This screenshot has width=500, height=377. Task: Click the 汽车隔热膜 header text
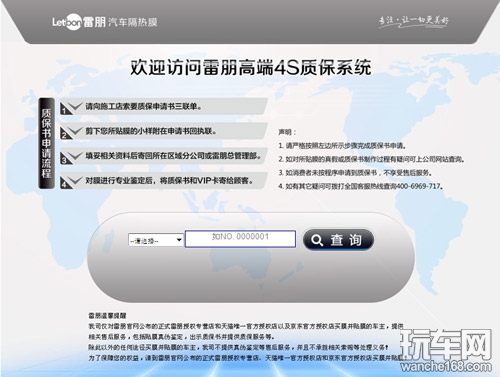[x=133, y=22]
